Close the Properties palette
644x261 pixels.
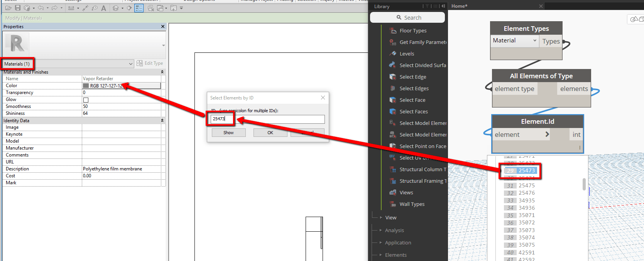[163, 27]
